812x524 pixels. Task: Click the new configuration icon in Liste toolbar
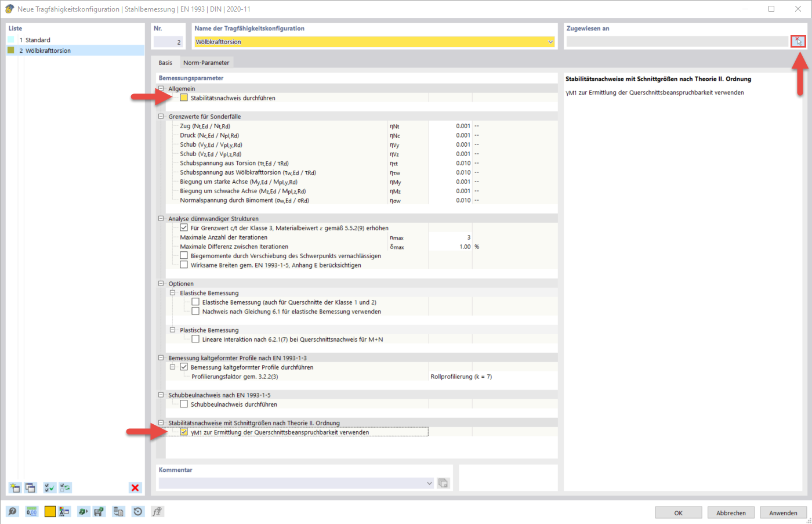[14, 488]
